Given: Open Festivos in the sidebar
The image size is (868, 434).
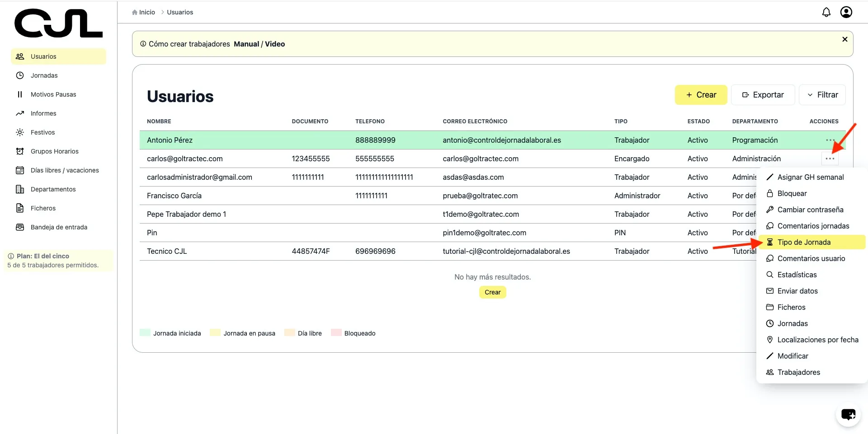Looking at the screenshot, I should [42, 132].
